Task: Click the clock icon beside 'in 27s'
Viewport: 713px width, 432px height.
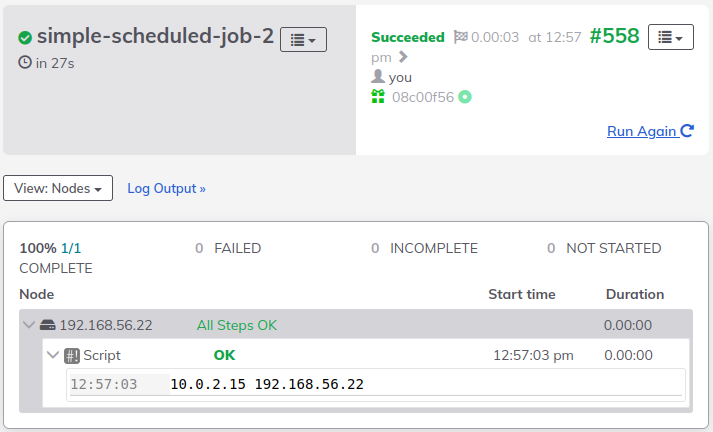Action: [x=25, y=62]
